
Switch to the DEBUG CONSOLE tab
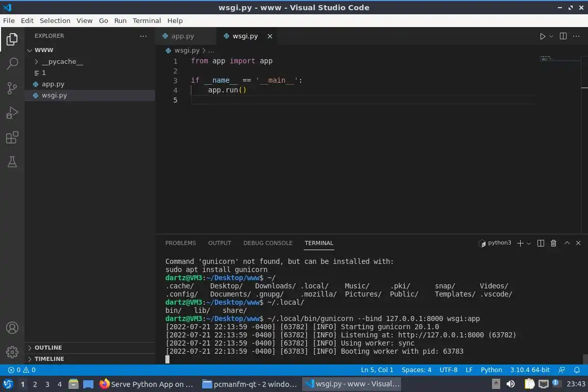tap(268, 243)
